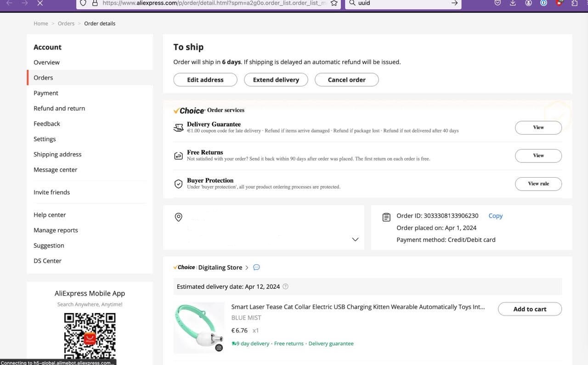Open Manage reports in the sidebar

56,230
